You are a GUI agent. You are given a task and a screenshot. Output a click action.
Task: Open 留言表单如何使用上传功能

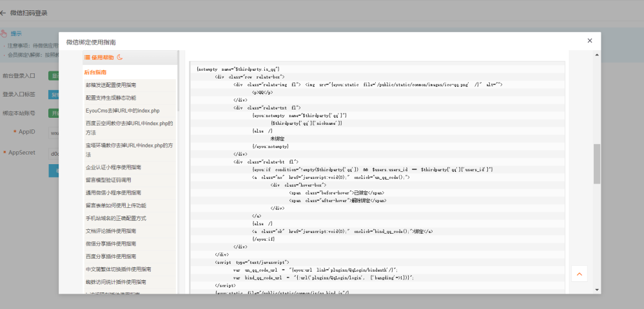tap(116, 205)
